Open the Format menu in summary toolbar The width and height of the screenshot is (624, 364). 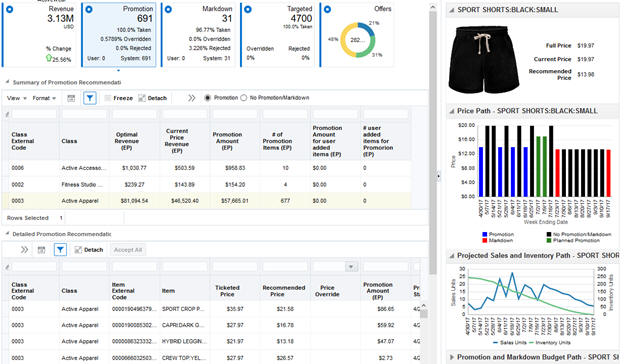click(44, 98)
